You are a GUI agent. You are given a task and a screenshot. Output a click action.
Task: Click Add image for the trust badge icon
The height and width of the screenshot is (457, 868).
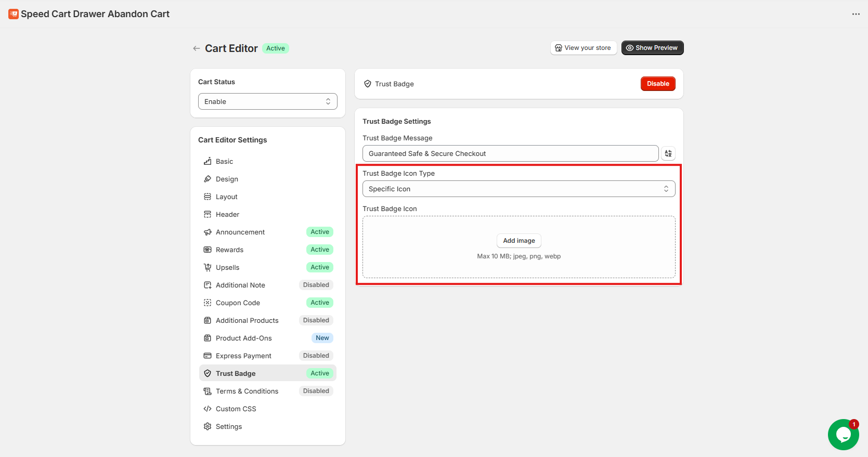coord(519,241)
